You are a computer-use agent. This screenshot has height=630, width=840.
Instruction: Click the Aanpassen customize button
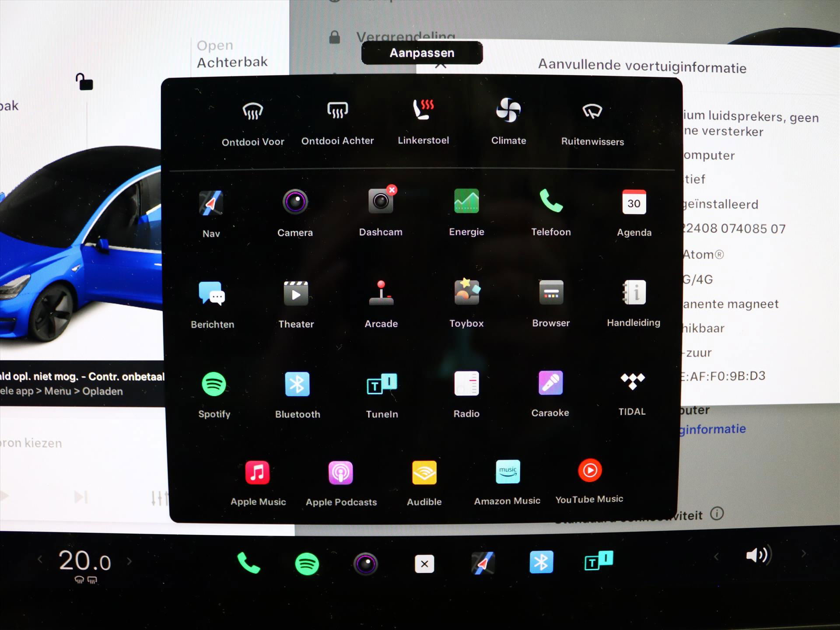click(422, 53)
